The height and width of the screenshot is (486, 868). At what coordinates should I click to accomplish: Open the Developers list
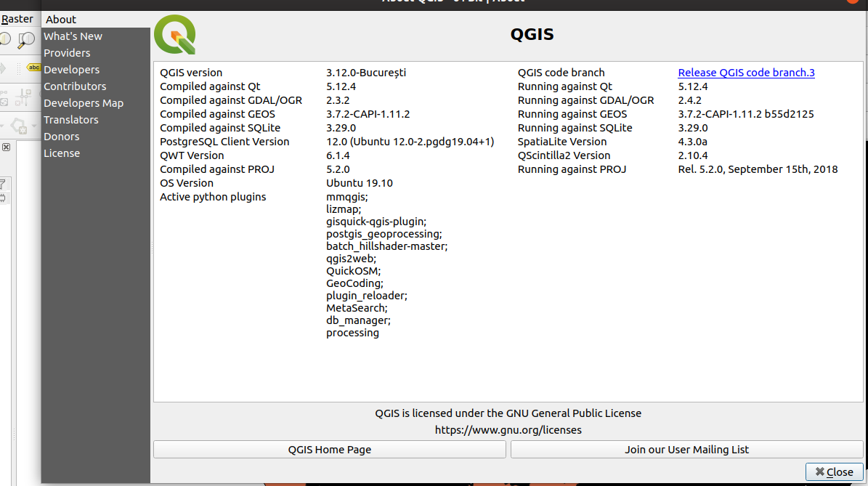coord(95,70)
